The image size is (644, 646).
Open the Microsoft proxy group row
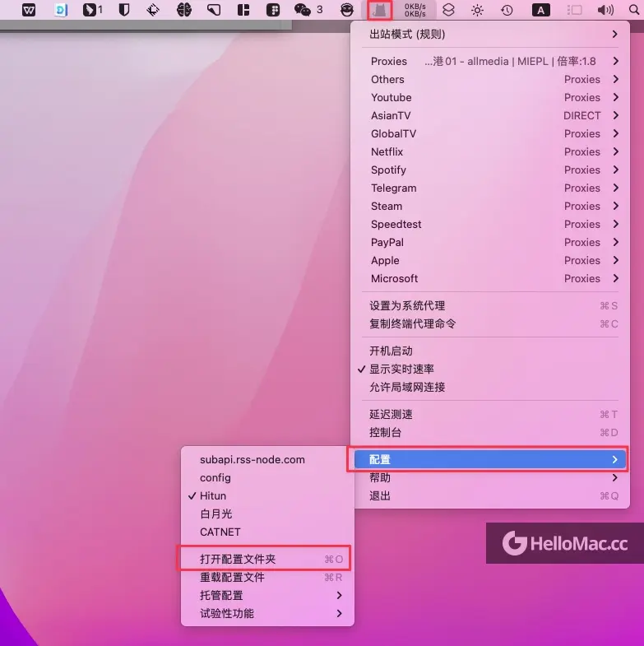[490, 279]
